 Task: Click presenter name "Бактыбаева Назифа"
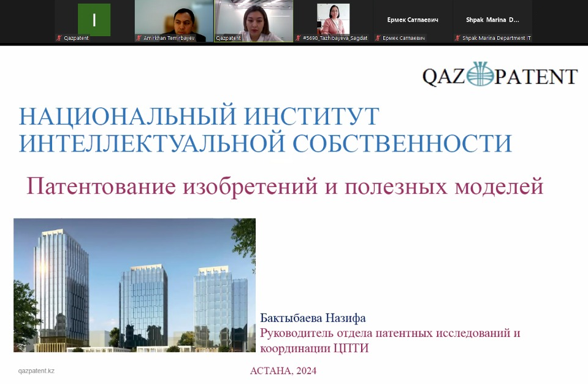click(x=313, y=318)
